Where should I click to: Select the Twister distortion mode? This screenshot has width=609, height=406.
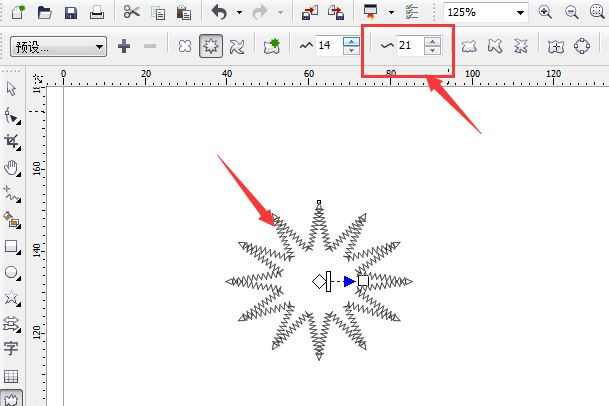point(237,47)
